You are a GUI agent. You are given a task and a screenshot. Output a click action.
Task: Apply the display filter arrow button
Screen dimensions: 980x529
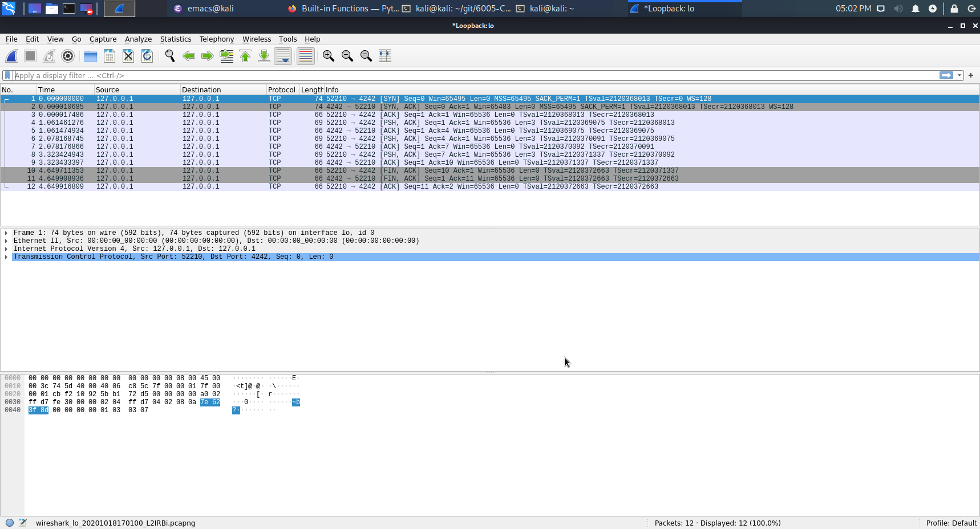coord(946,75)
